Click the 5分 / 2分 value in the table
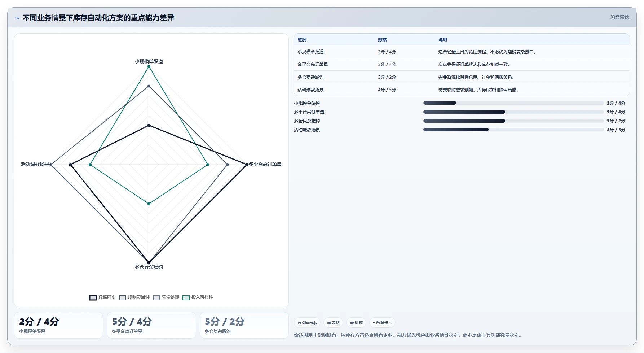Image resolution: width=644 pixels, height=353 pixels. point(387,77)
